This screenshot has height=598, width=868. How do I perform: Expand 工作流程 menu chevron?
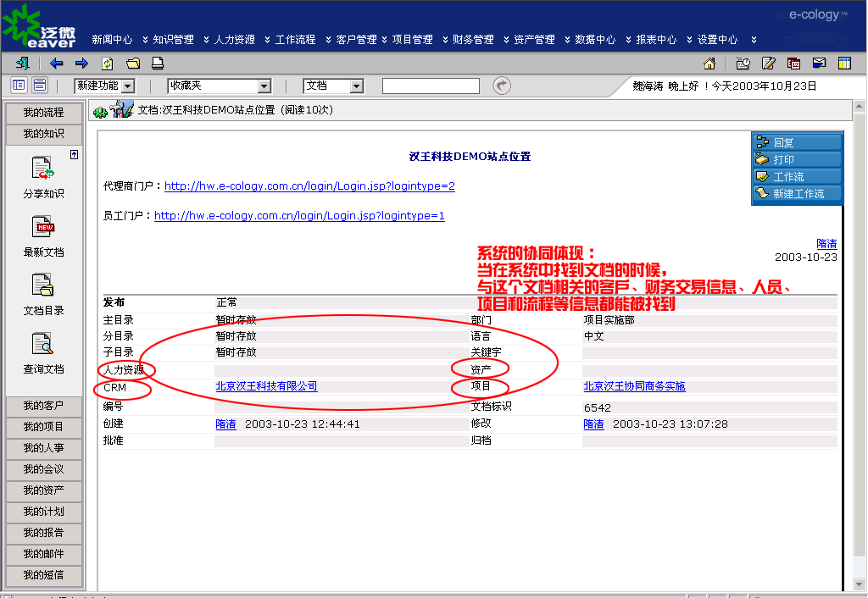(x=328, y=40)
